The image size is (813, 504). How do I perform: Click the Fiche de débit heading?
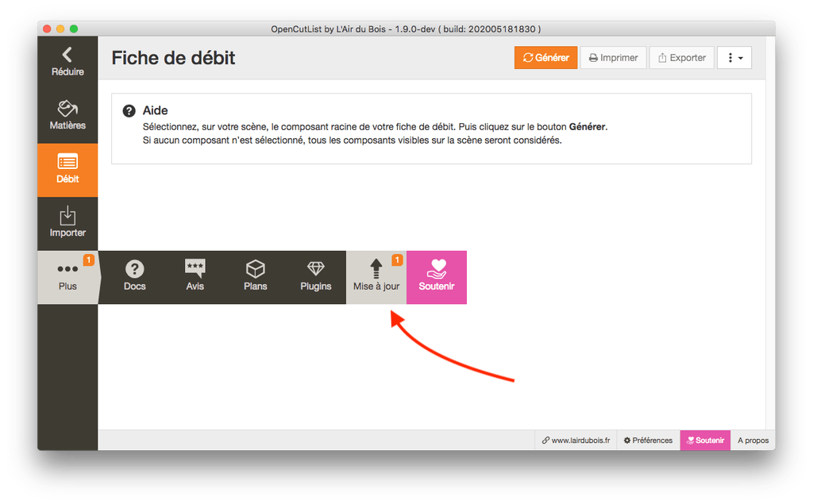(173, 58)
